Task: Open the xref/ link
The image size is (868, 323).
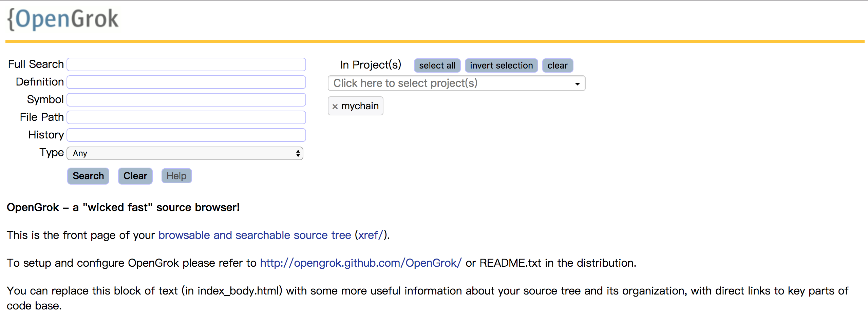Action: 371,235
